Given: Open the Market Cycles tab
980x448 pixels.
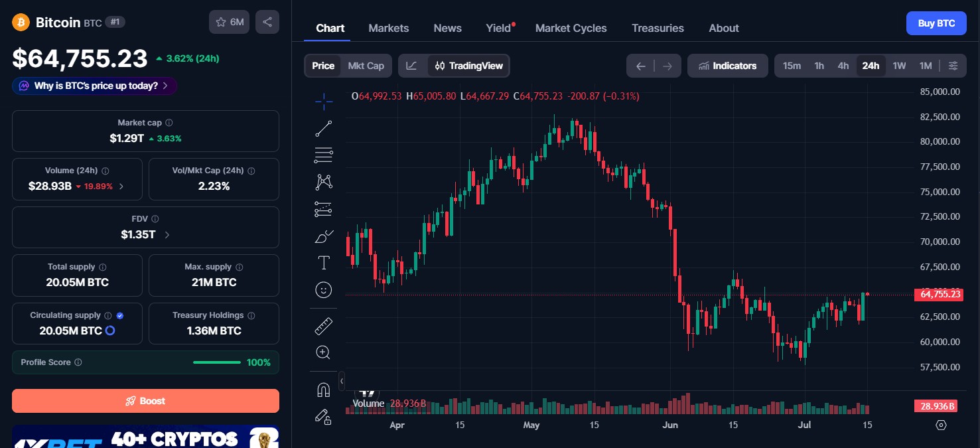Looking at the screenshot, I should click(x=571, y=28).
